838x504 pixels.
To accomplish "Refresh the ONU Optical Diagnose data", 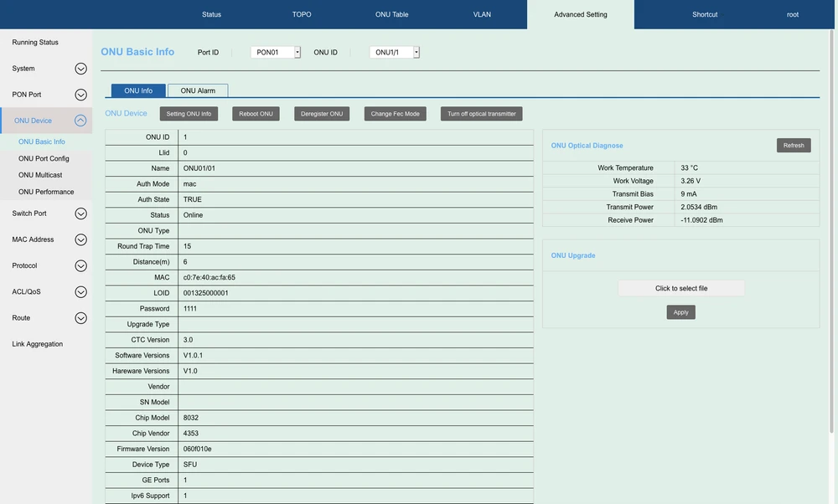I will coord(793,145).
